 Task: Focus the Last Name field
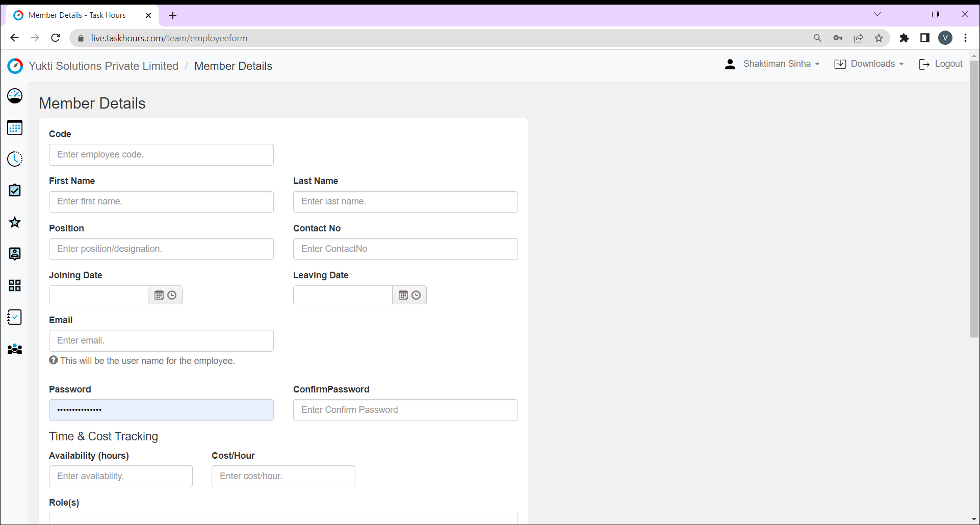pyautogui.click(x=405, y=202)
